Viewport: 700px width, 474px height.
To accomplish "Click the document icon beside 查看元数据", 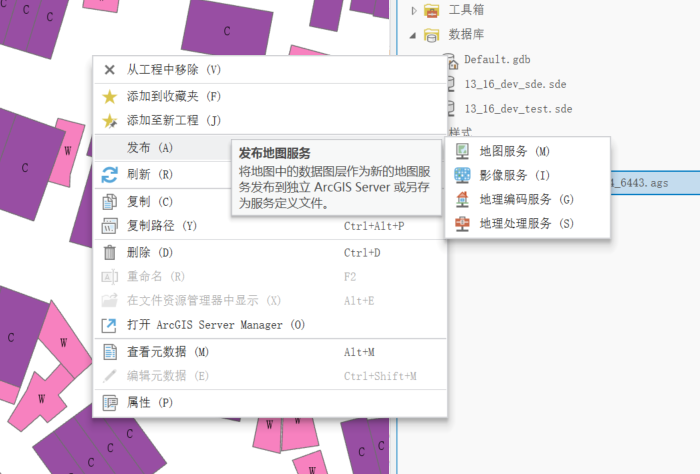I will pos(110,352).
